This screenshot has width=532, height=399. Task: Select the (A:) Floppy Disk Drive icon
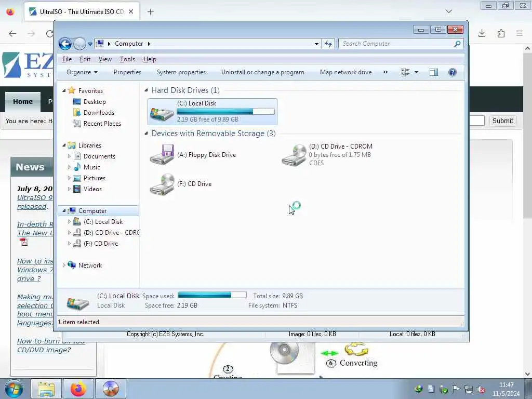162,155
